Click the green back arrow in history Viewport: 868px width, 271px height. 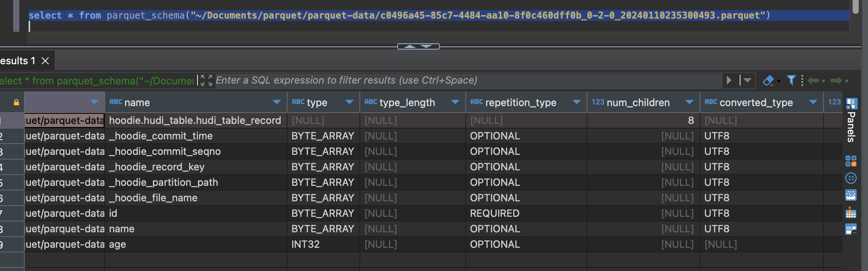point(813,81)
